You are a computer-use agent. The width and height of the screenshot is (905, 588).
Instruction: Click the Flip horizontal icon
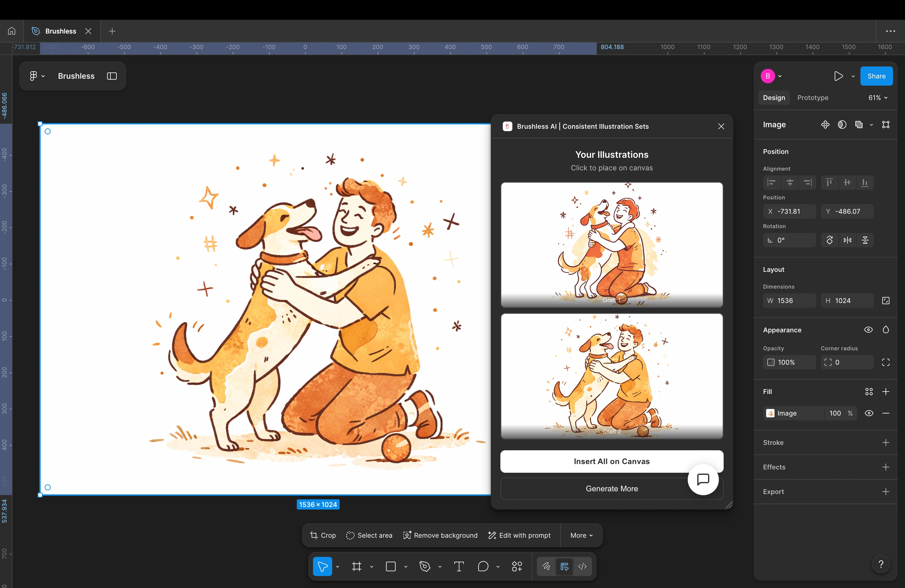[847, 240]
